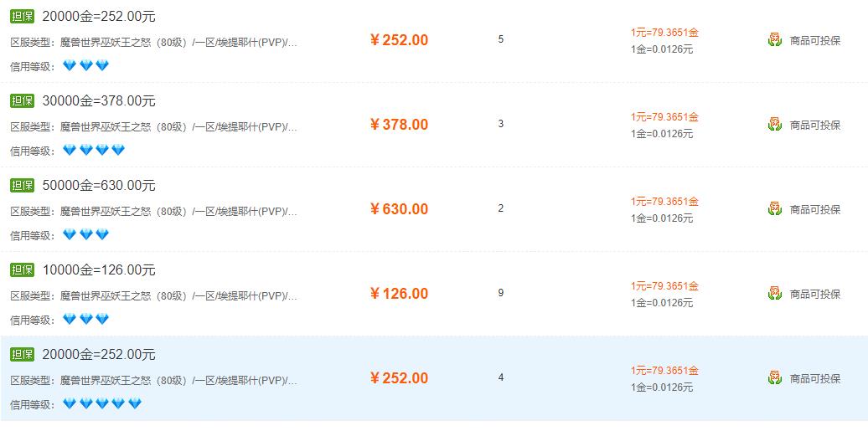Click the 担保 badge on the 50000金 listing
The width and height of the screenshot is (868, 431).
click(22, 185)
